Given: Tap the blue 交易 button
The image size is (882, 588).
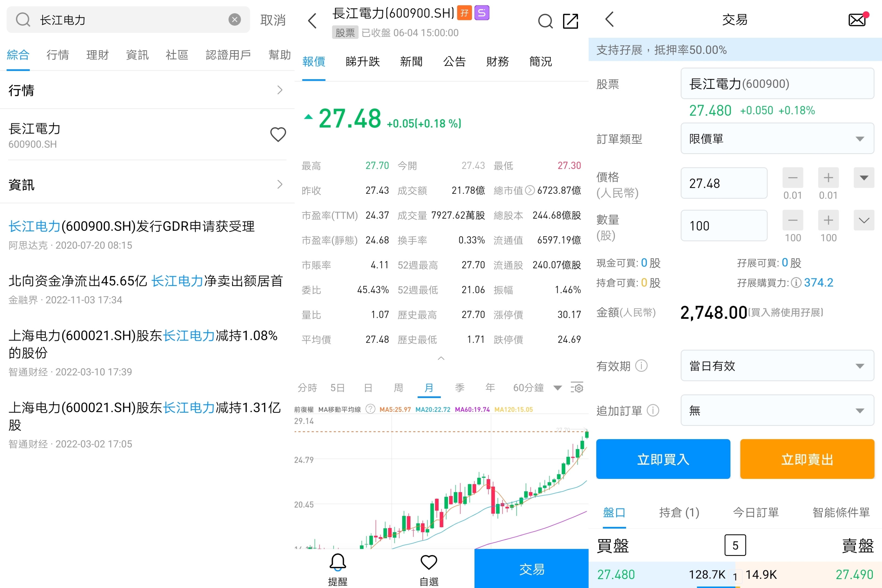Looking at the screenshot, I should click(x=531, y=569).
